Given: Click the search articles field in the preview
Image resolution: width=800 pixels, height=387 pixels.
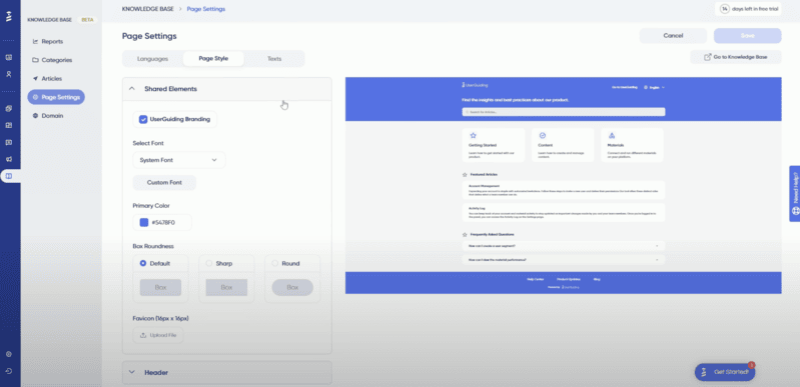Looking at the screenshot, I should pos(563,112).
